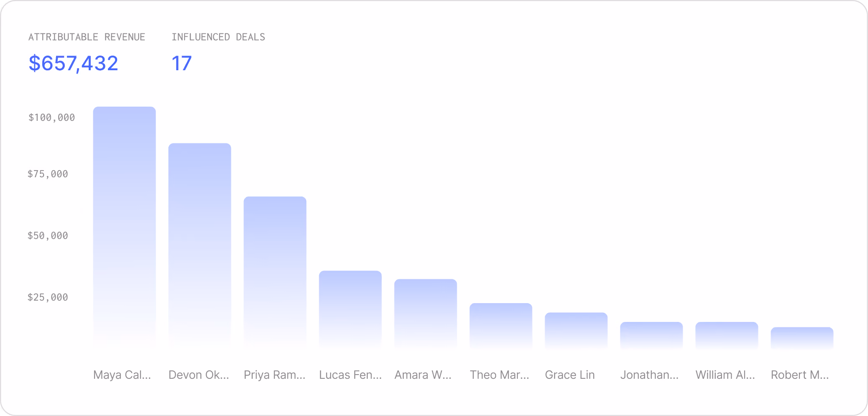Click the Grace Lin bar
The height and width of the screenshot is (416, 868).
[x=576, y=331]
